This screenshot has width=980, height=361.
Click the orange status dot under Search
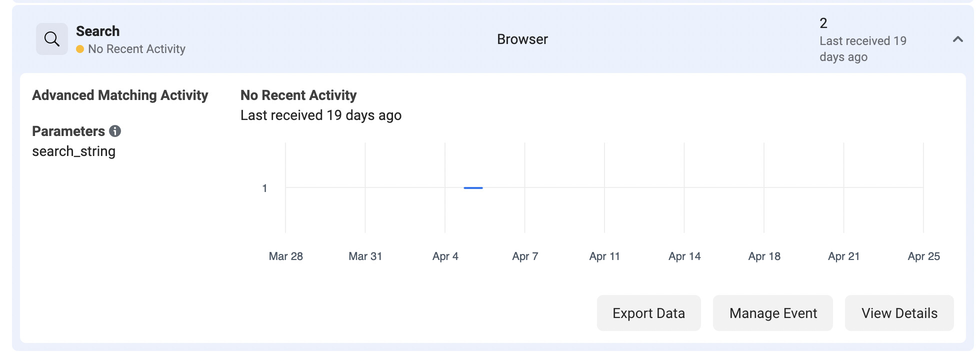point(80,49)
